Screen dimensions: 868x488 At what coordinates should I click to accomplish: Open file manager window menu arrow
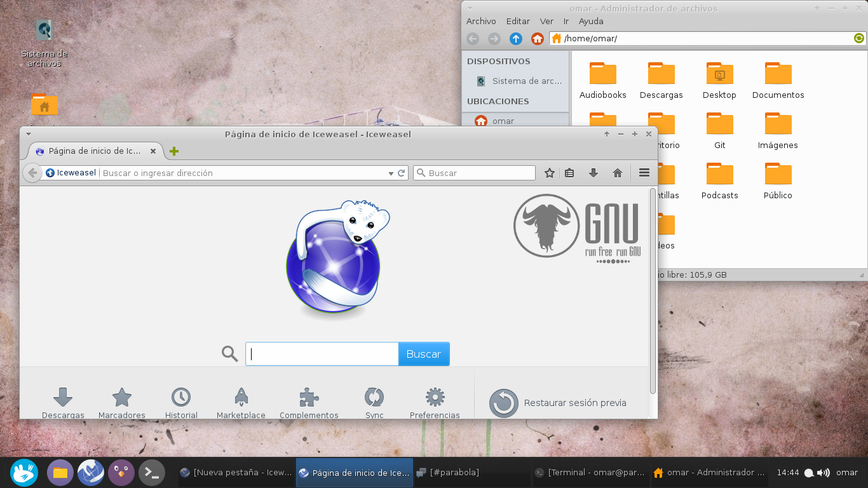tap(470, 8)
